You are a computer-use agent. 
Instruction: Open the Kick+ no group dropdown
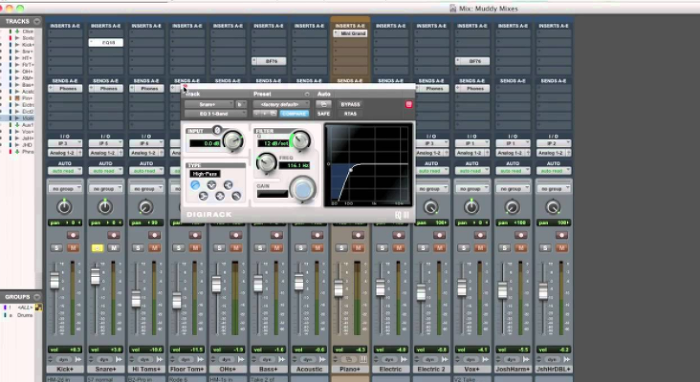click(65, 189)
